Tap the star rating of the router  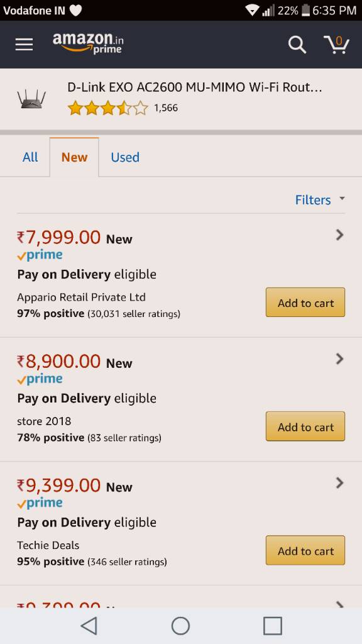[108, 108]
